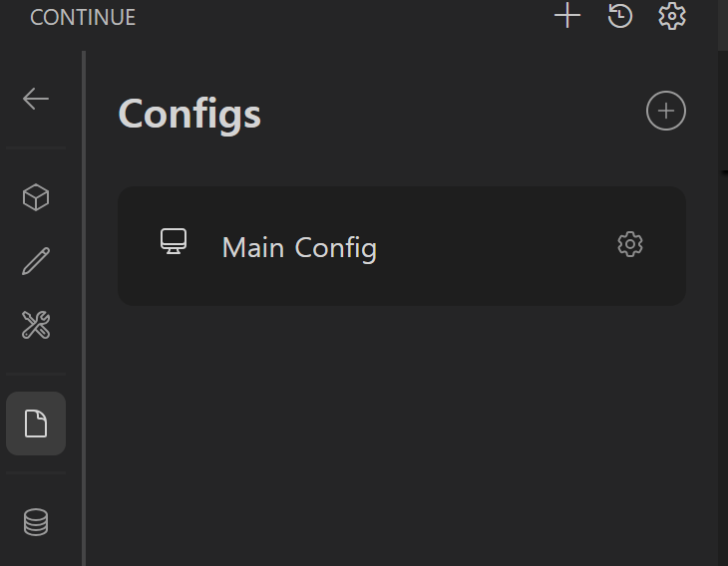Start a new session with the top plus icon
Image resolution: width=728 pixels, height=566 pixels.
tap(567, 16)
